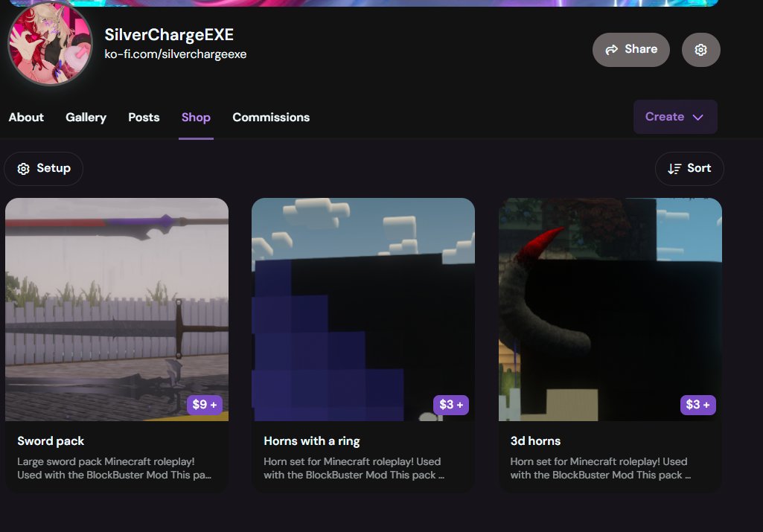Click the SilverChargeEXE page name
This screenshot has height=532, width=763.
(169, 34)
